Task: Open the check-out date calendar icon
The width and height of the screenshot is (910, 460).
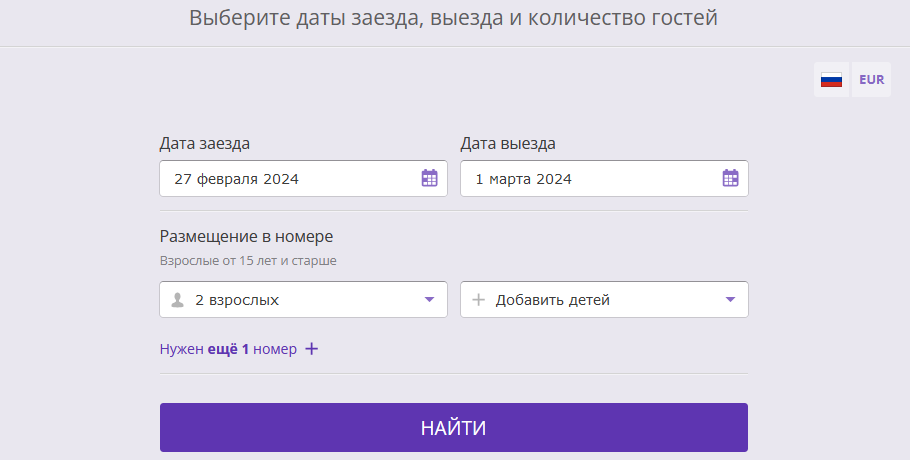Action: click(731, 178)
